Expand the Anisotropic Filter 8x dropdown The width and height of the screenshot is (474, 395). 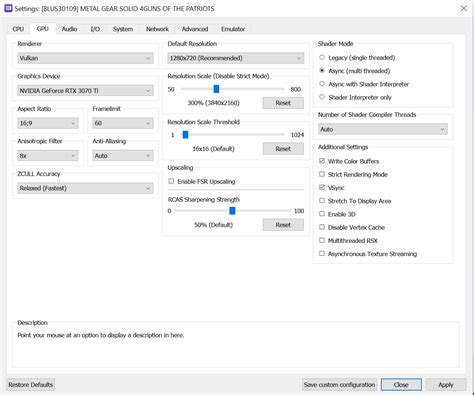tap(48, 156)
